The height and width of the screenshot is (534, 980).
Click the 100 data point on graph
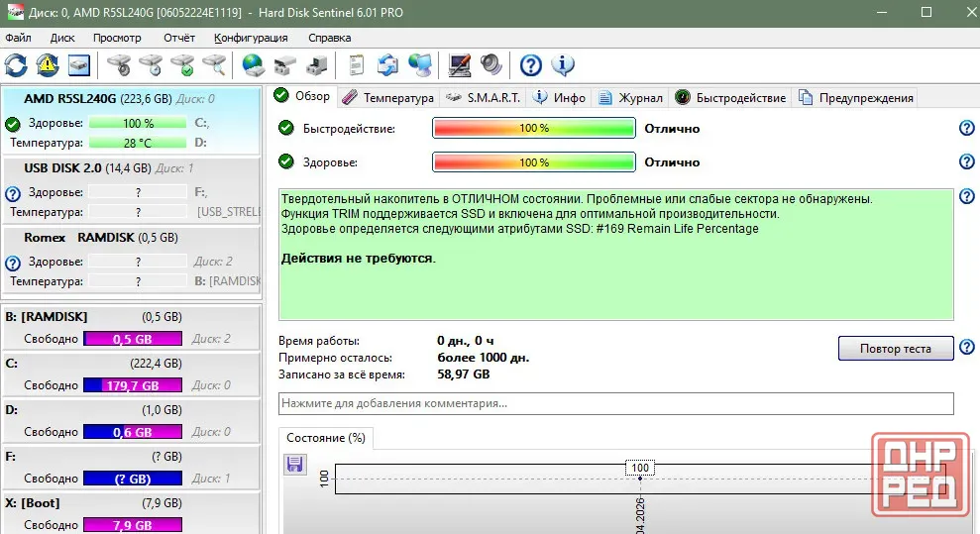pos(640,479)
